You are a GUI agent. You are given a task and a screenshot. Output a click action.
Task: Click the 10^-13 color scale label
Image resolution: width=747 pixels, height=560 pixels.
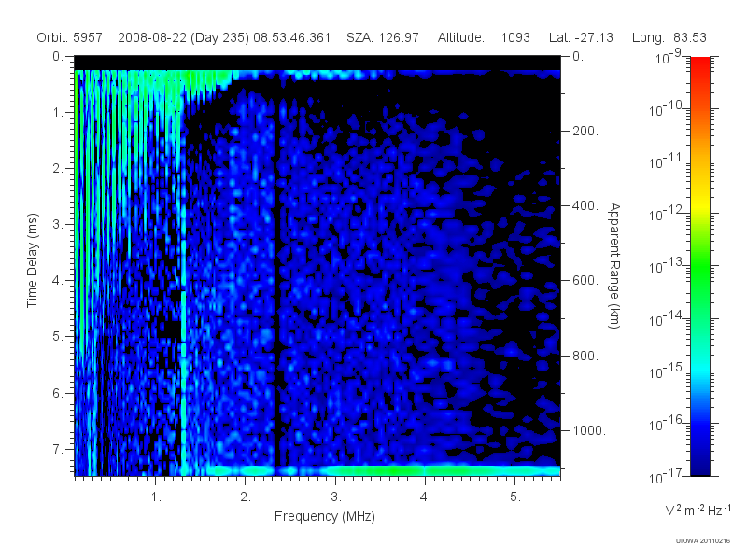tap(667, 266)
